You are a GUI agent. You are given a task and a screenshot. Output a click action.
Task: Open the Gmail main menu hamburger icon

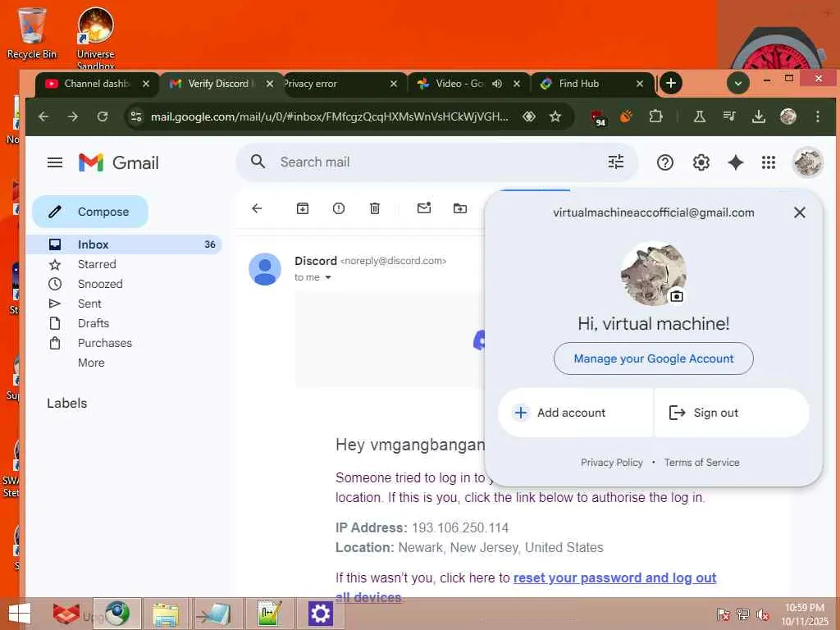point(55,162)
